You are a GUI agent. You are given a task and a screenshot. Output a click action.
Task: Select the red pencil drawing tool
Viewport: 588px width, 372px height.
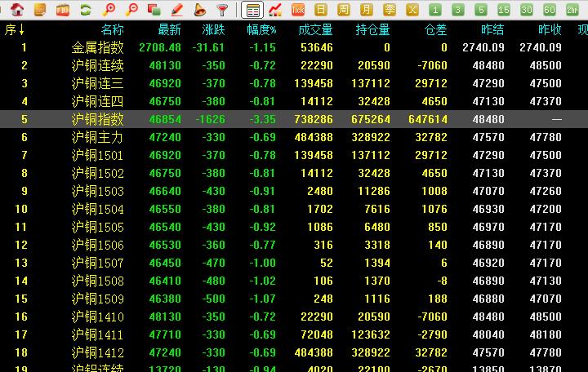pyautogui.click(x=177, y=10)
